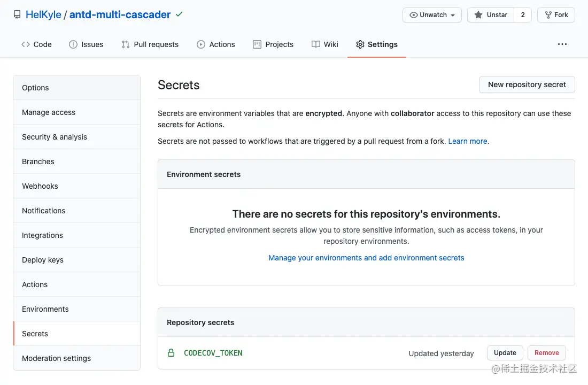
Task: Open the HelKyle owner profile link
Action: coord(43,14)
